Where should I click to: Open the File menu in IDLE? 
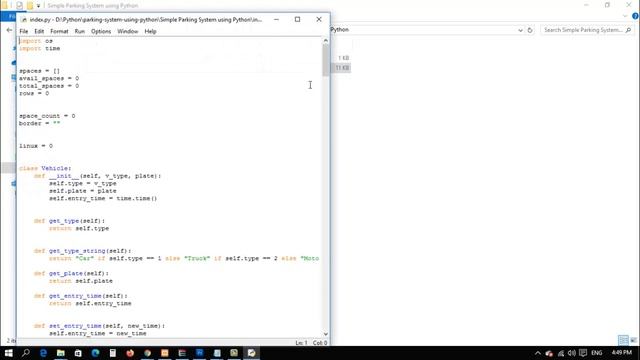click(24, 31)
